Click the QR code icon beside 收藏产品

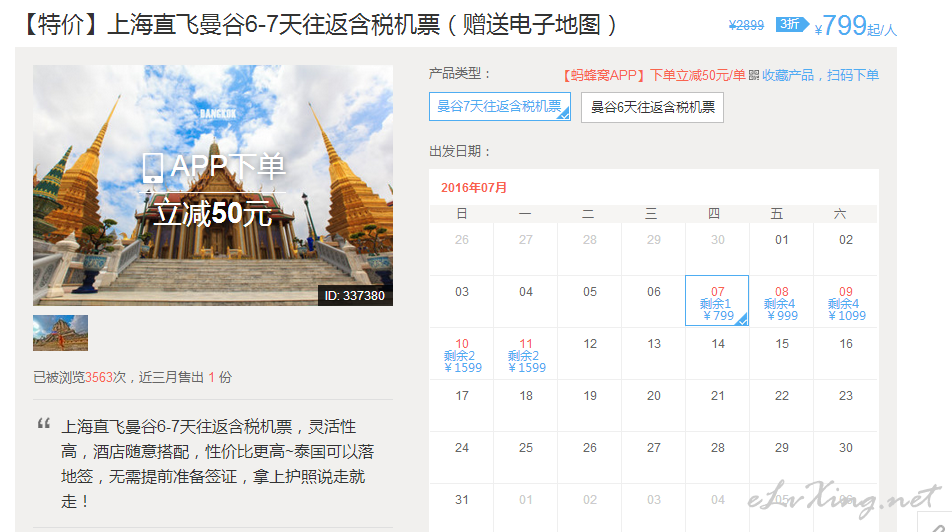(754, 75)
